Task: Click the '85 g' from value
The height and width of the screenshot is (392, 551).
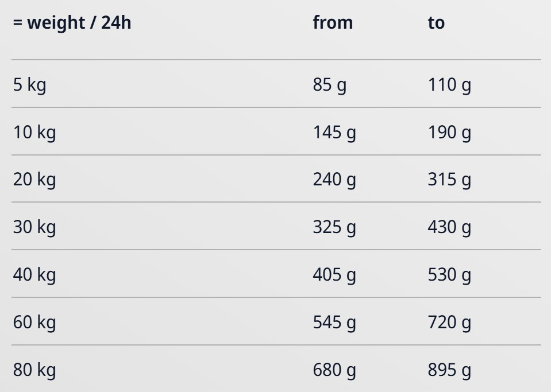Action: (330, 85)
